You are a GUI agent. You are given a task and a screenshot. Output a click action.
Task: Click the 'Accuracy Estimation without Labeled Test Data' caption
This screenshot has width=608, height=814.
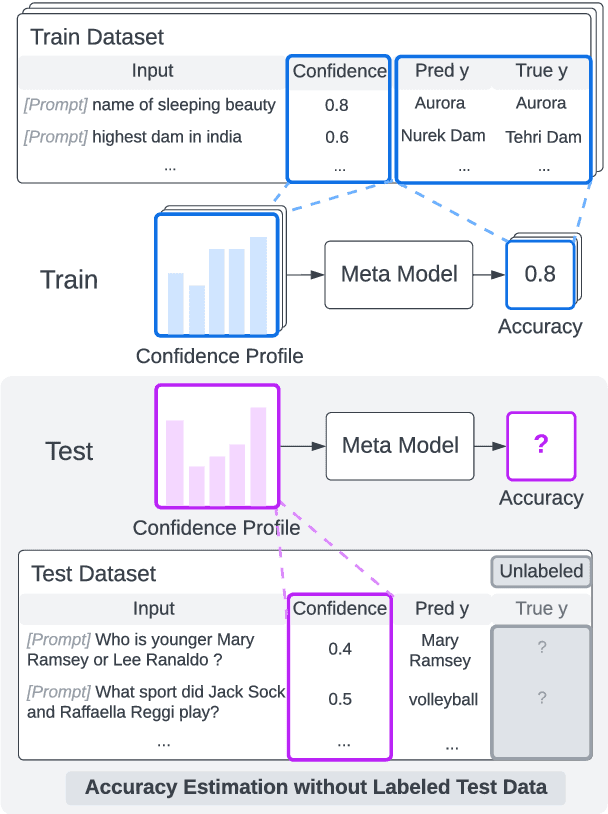pos(316,787)
